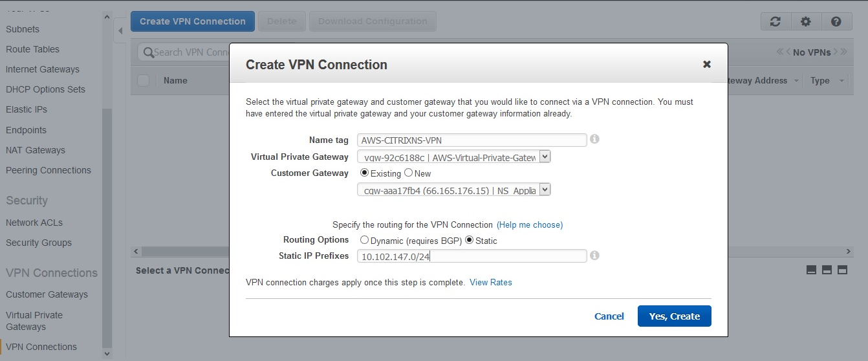The height and width of the screenshot is (361, 868).
Task: Open the settings gear icon
Action: pyautogui.click(x=806, y=21)
